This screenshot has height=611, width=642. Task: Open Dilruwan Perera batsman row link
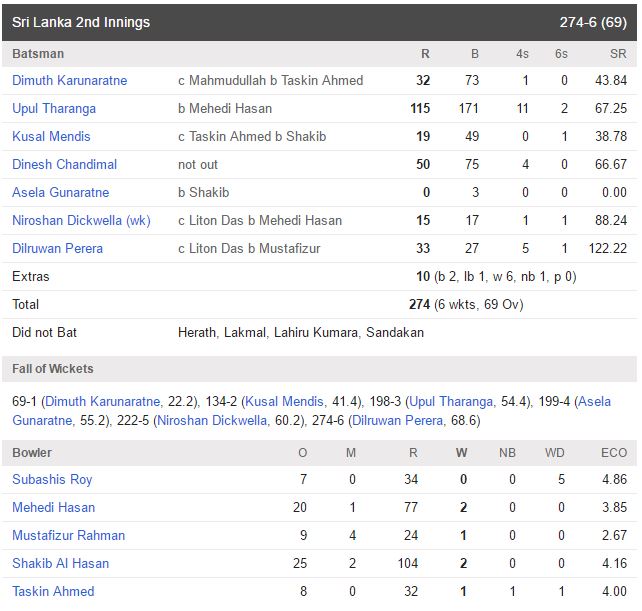(57, 248)
